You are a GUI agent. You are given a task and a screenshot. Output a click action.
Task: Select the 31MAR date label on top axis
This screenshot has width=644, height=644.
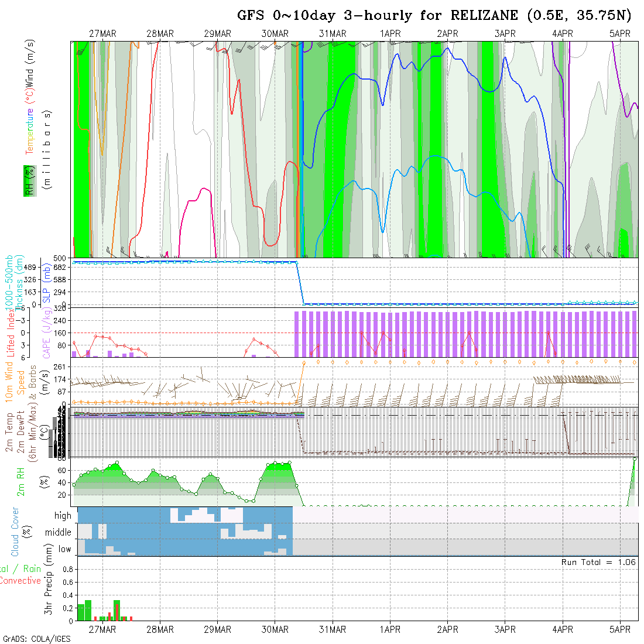click(333, 34)
